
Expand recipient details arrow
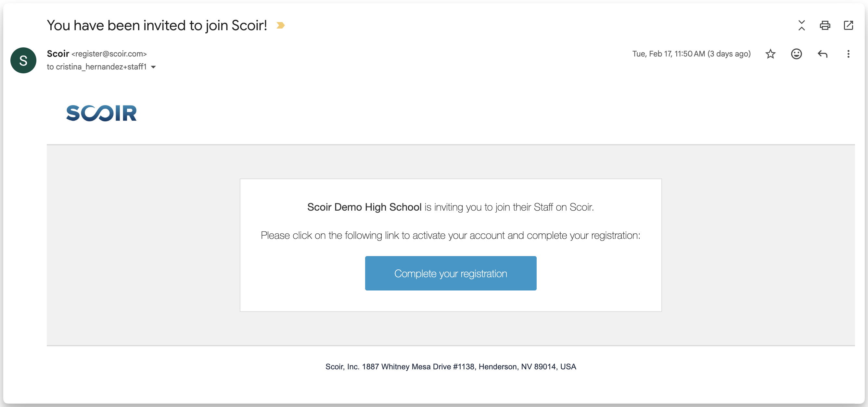[x=153, y=67]
